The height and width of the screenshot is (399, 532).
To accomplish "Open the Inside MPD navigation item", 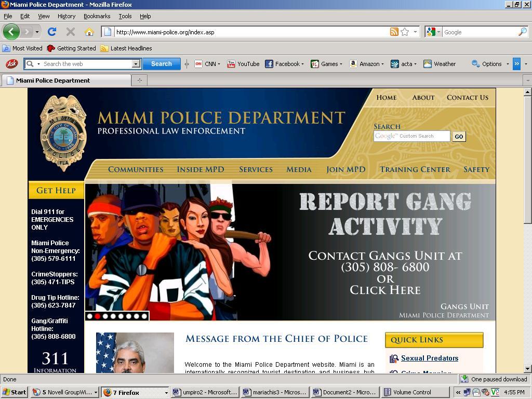I will point(201,169).
